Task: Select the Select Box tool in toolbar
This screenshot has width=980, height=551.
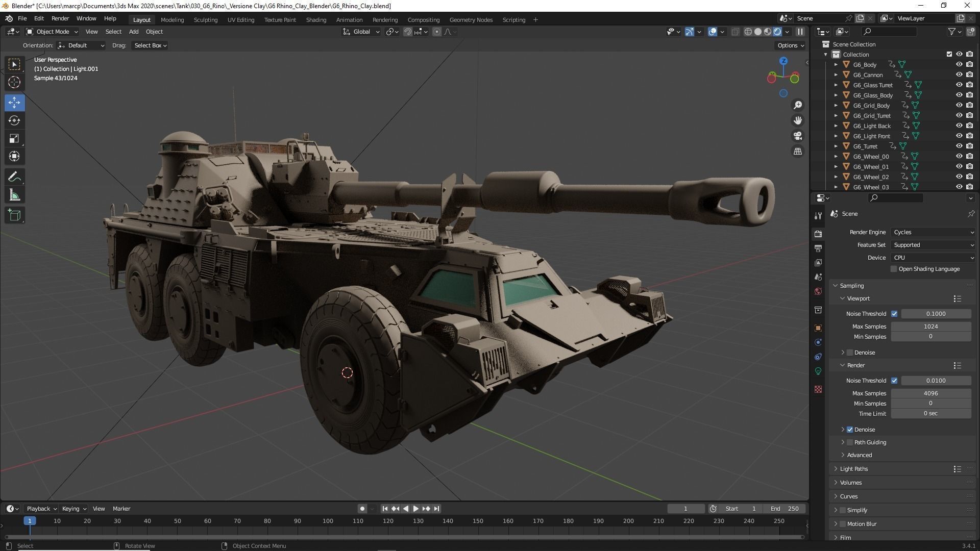Action: pos(14,64)
